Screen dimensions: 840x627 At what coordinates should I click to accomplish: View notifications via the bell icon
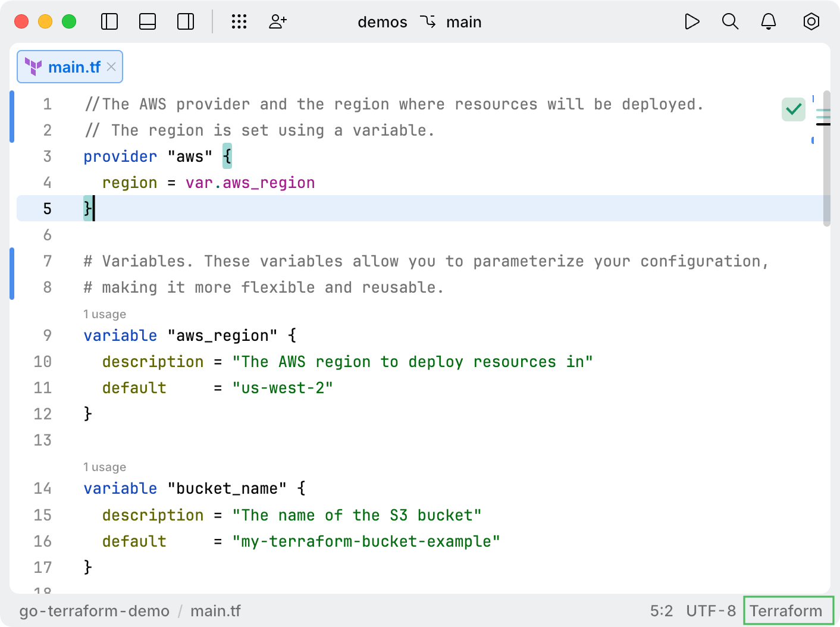(x=768, y=21)
